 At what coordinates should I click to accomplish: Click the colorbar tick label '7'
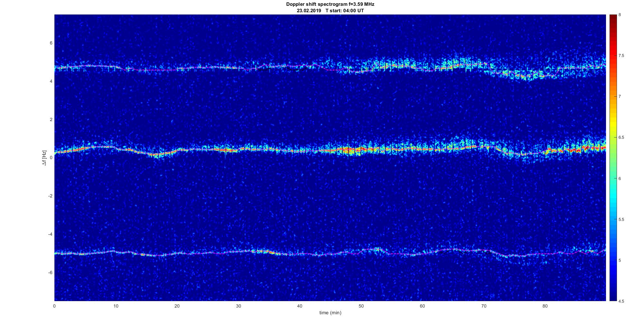click(620, 97)
